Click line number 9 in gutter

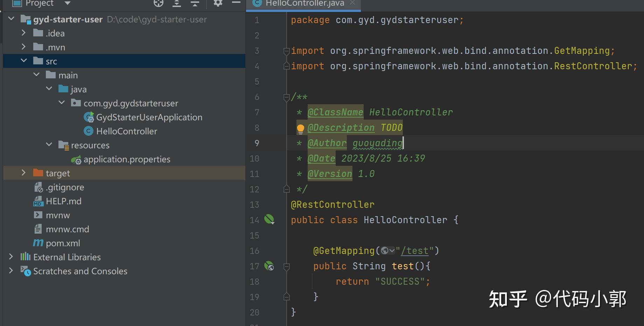coord(257,143)
